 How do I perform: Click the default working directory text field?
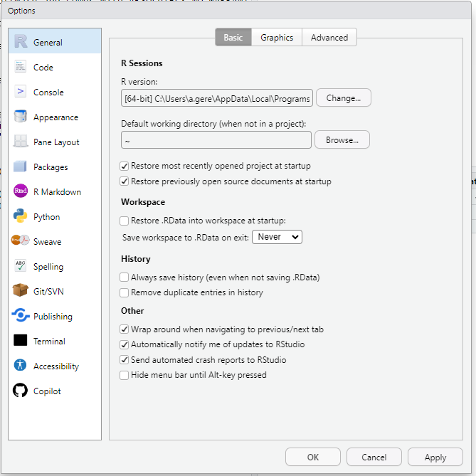[216, 140]
